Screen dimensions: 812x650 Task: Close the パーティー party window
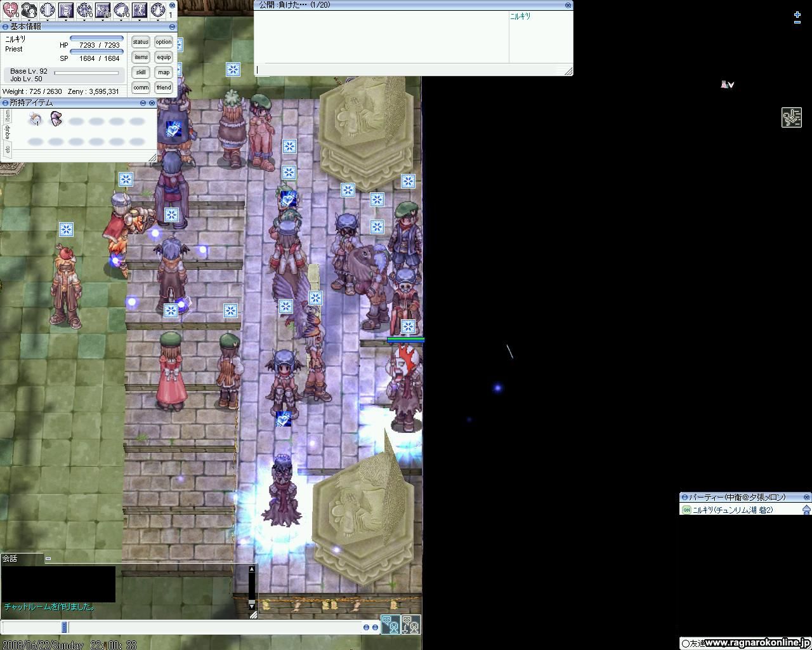[807, 497]
